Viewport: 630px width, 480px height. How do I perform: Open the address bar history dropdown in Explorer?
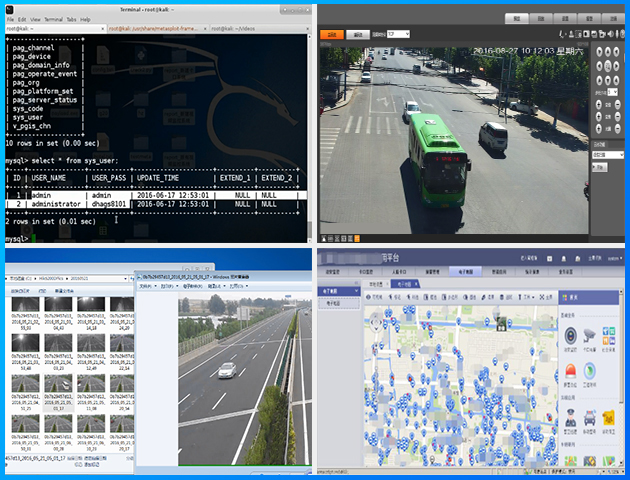coord(126,278)
